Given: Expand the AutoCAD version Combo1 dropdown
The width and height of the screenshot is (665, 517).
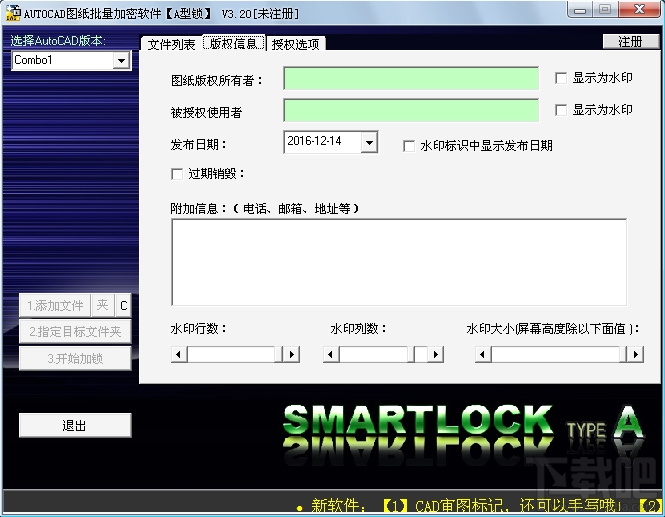Looking at the screenshot, I should tap(121, 61).
